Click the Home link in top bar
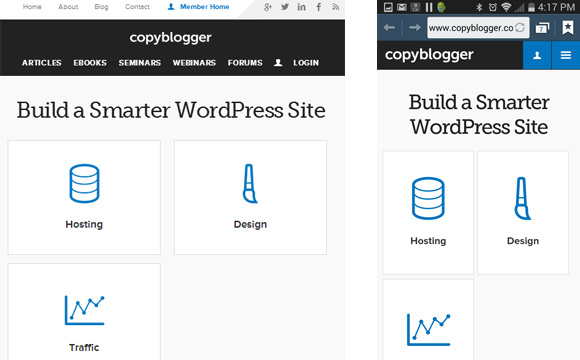580x360 pixels. (x=32, y=7)
